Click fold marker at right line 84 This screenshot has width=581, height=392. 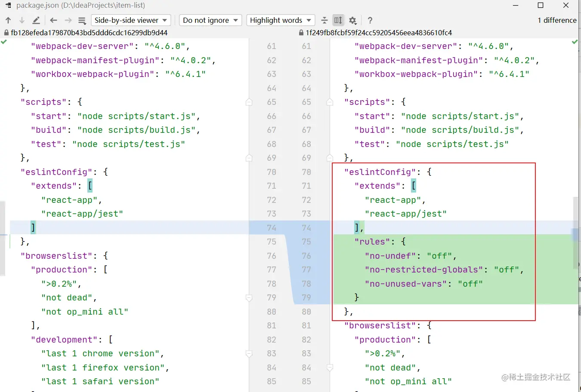[x=330, y=367]
